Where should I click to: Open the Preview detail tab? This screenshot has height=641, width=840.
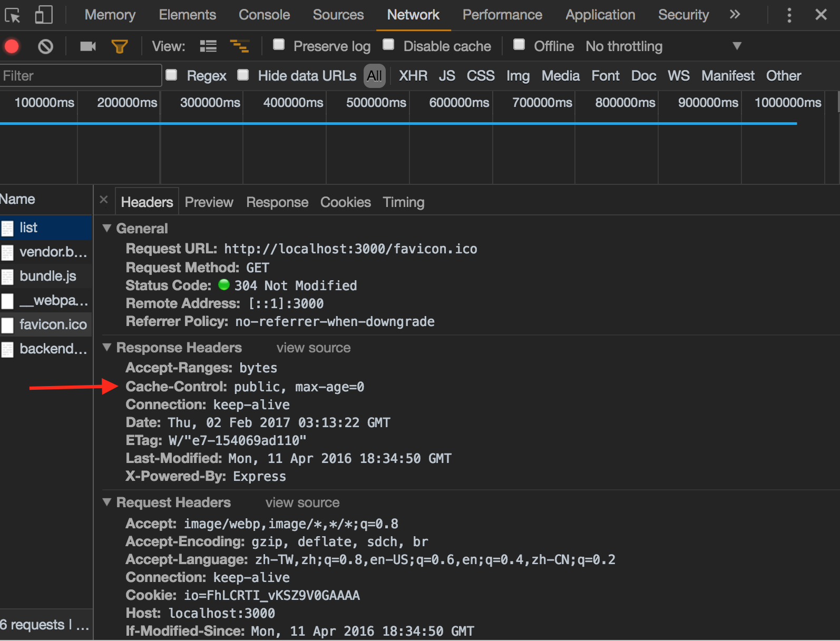click(x=209, y=202)
